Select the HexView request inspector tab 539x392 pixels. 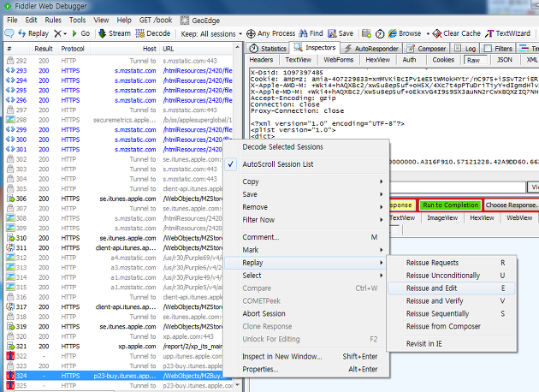[x=378, y=60]
